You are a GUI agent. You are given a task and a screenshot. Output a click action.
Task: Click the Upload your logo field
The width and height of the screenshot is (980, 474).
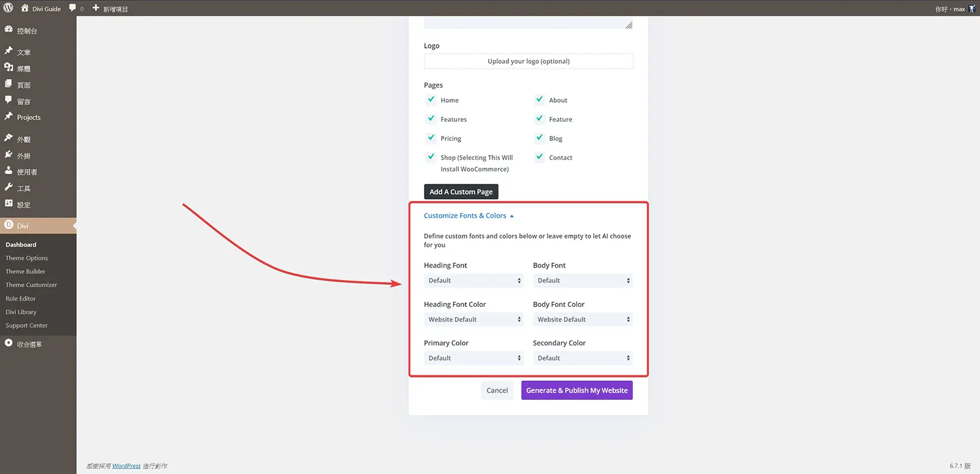(x=529, y=61)
